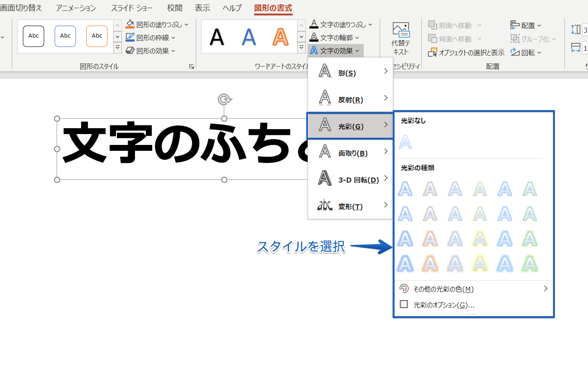Open the shape styles dialog launcher
Viewport: 588px width, 370px height.
pos(192,67)
